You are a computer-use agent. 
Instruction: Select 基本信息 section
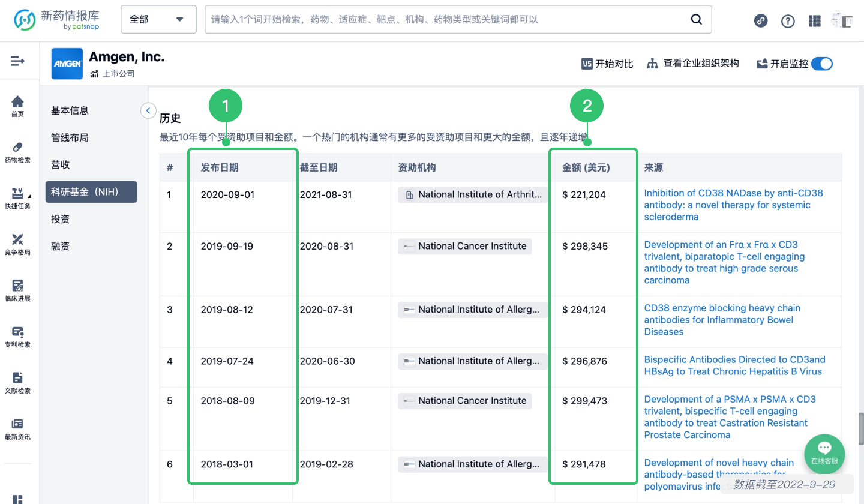(70, 110)
